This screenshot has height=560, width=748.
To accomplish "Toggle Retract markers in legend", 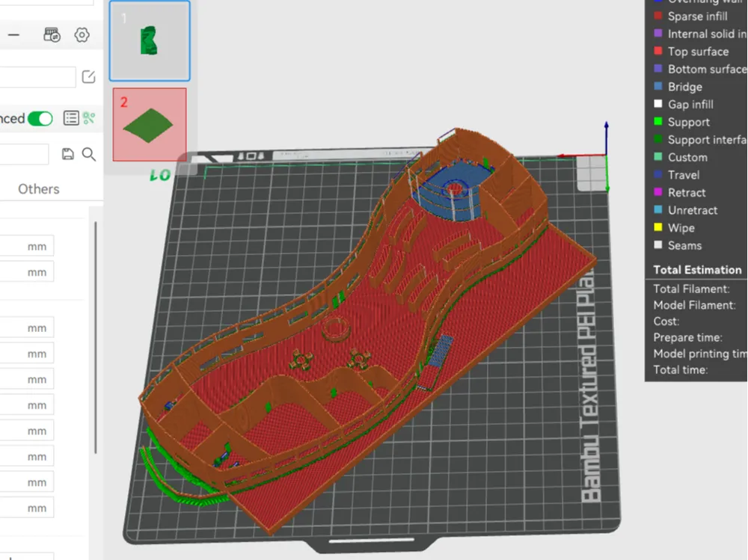I will [680, 192].
